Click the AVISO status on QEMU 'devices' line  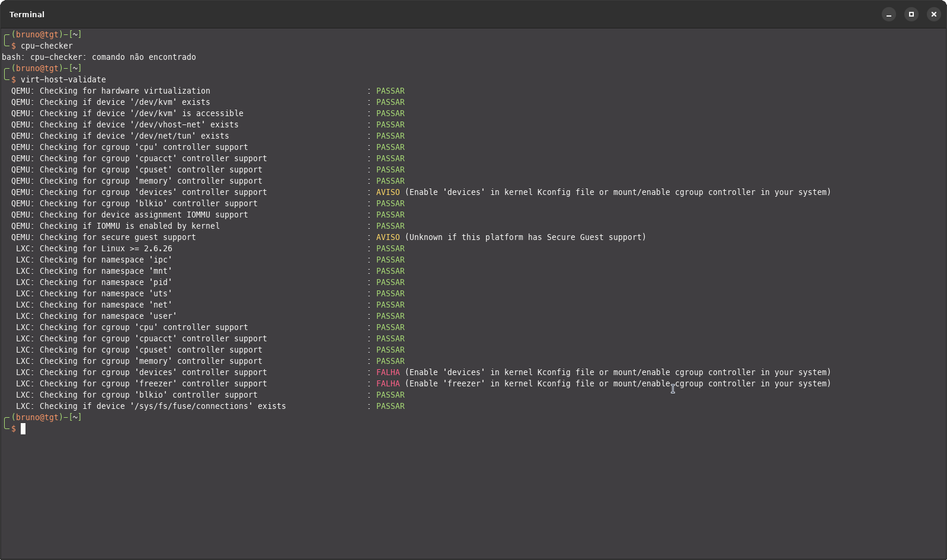point(388,192)
